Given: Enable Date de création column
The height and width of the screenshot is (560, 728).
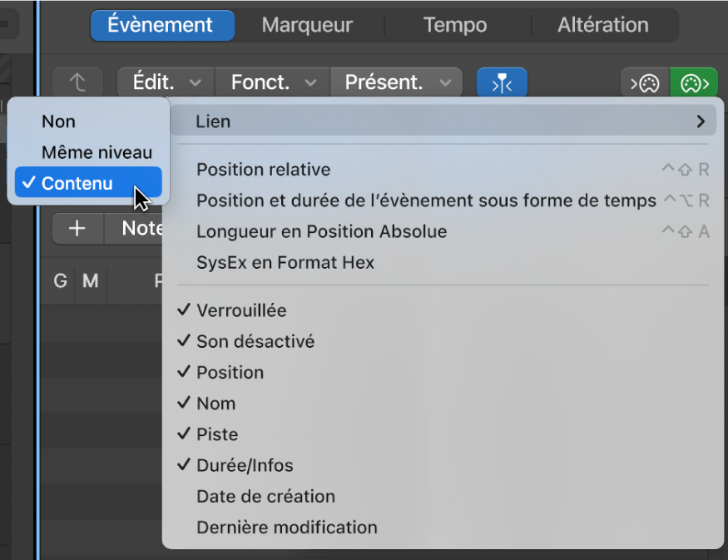Looking at the screenshot, I should pos(265,496).
